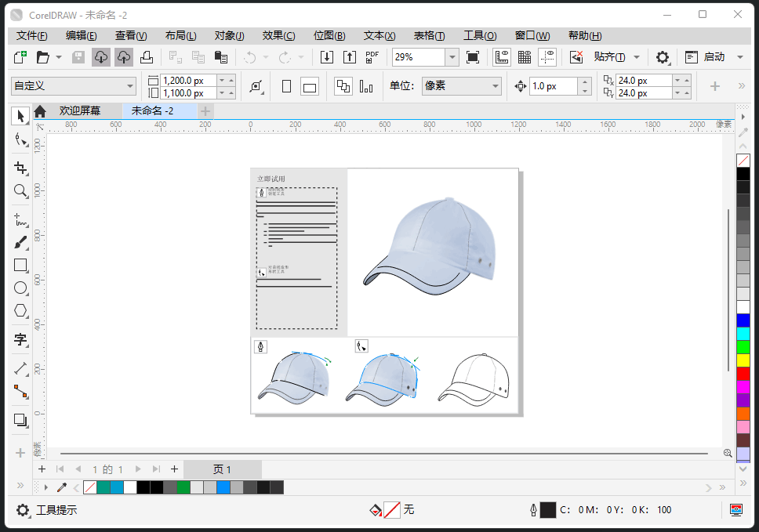
Task: Pick the red swatch in the color palette
Action: [x=743, y=374]
